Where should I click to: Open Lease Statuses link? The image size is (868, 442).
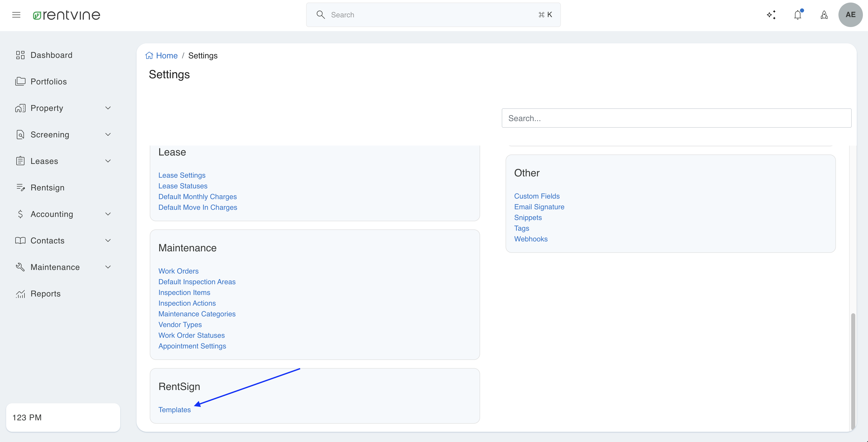pos(183,186)
